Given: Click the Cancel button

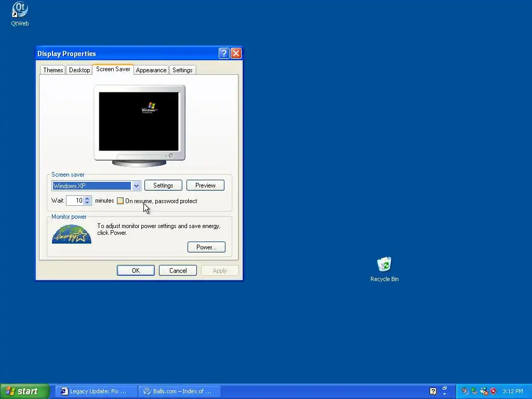Looking at the screenshot, I should [x=178, y=270].
